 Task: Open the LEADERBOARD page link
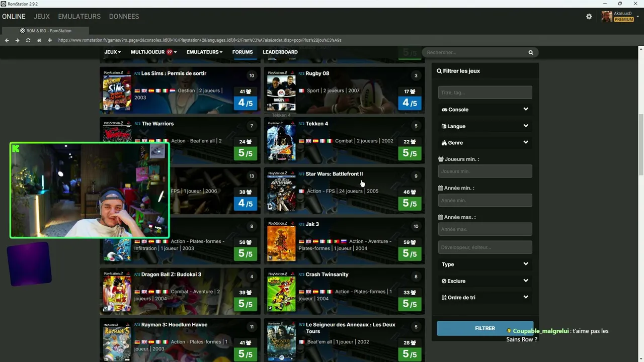(280, 52)
